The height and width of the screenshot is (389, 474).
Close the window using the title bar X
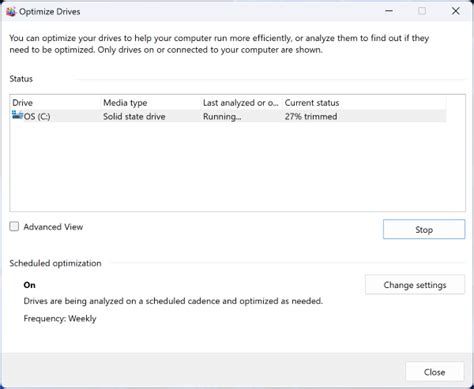[455, 11]
